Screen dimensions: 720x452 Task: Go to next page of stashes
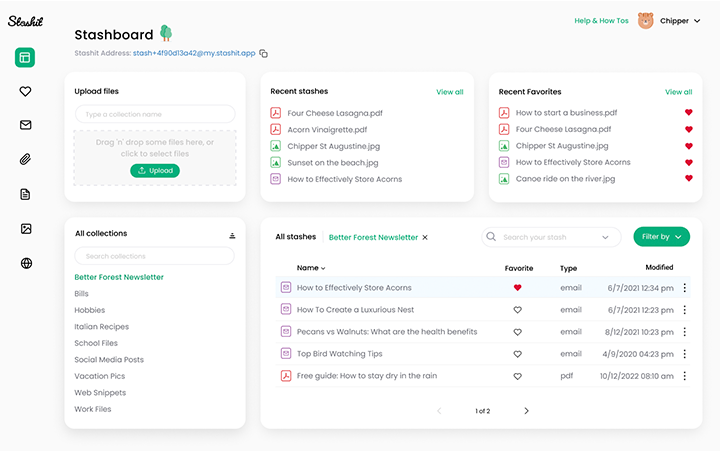(527, 411)
